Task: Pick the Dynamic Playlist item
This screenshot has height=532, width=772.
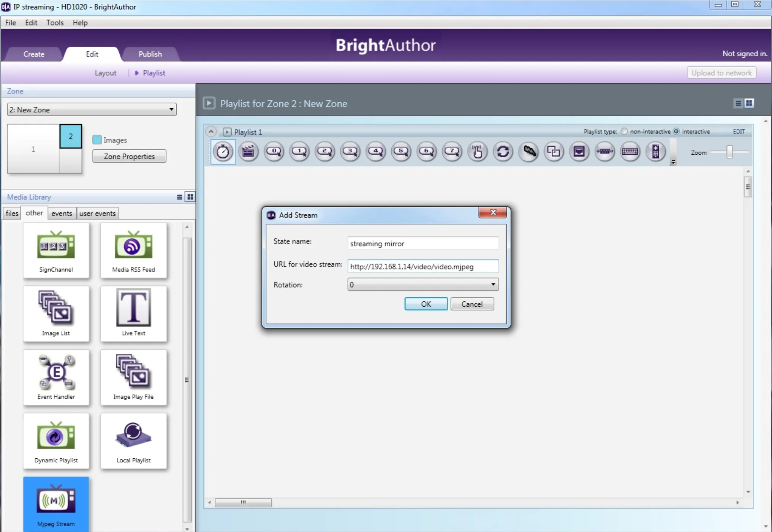Action: tap(56, 441)
